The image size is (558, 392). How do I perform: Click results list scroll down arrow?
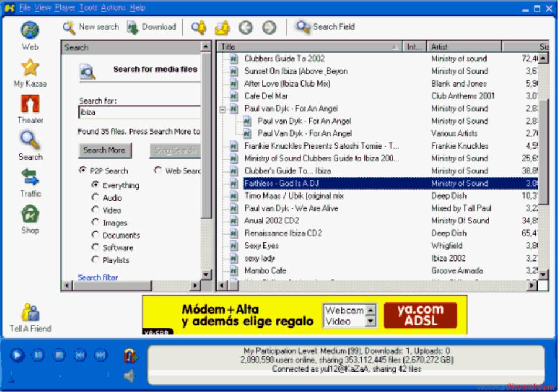[543, 274]
